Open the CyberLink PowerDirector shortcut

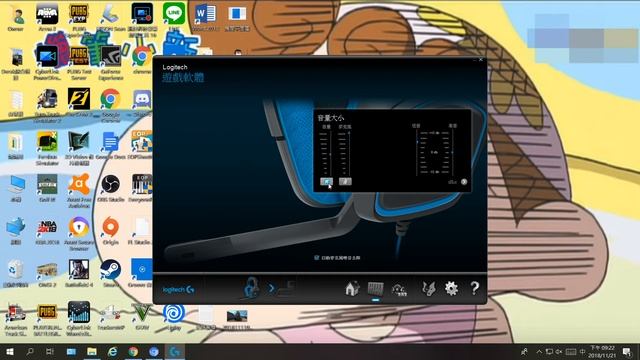tap(47, 62)
